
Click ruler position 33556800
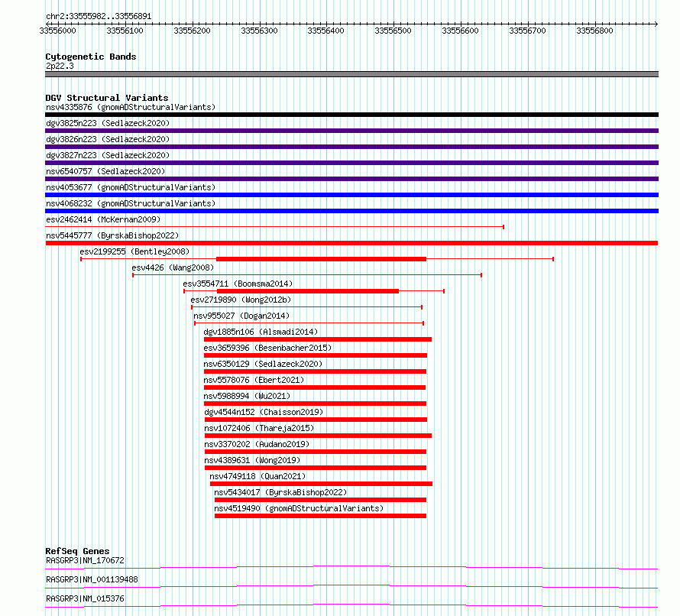(594, 31)
